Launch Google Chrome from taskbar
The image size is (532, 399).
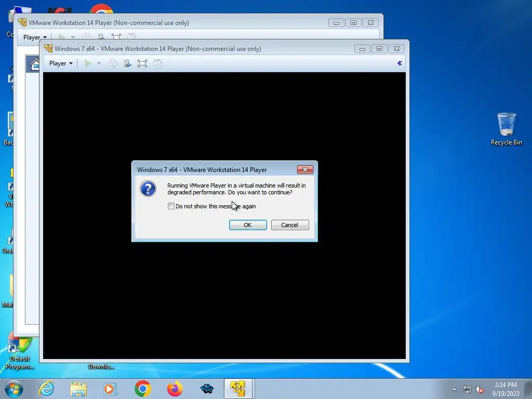pos(142,389)
